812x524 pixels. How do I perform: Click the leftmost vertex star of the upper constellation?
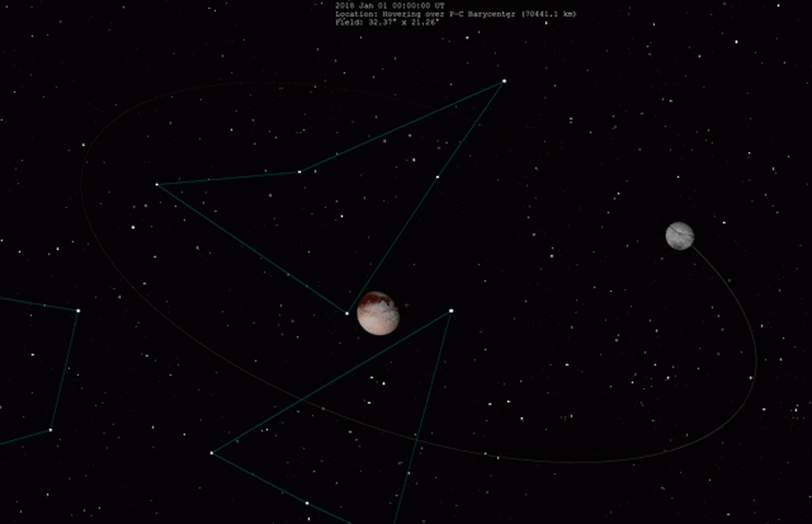(x=157, y=184)
